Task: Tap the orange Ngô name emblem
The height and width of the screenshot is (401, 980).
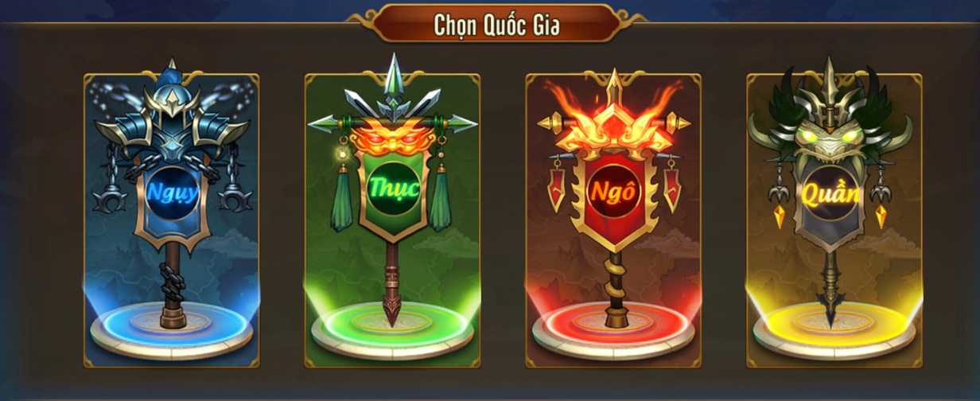Action: pyautogui.click(x=612, y=192)
